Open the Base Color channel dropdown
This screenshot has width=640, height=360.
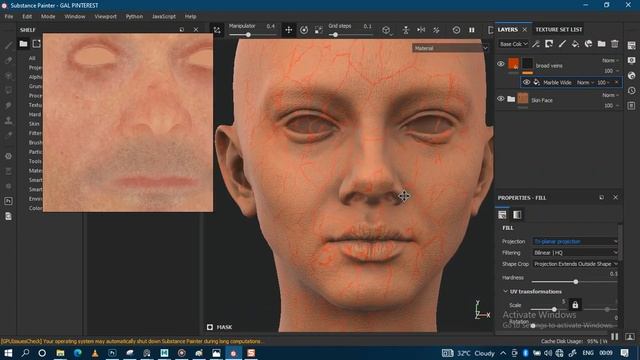tap(513, 44)
